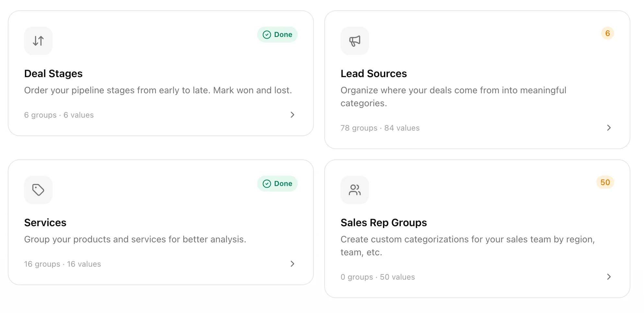
Task: Click "Organize where your deals come from" description
Action: [x=453, y=97]
